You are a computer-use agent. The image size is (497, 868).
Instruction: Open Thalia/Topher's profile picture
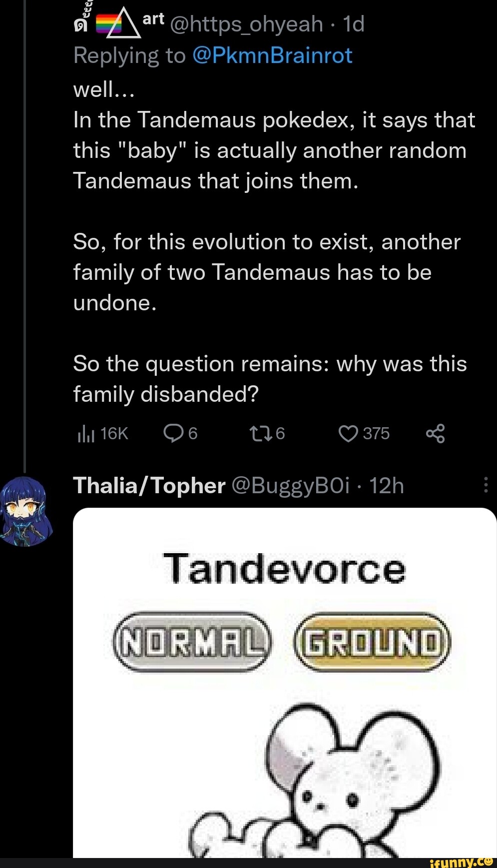pos(27,512)
